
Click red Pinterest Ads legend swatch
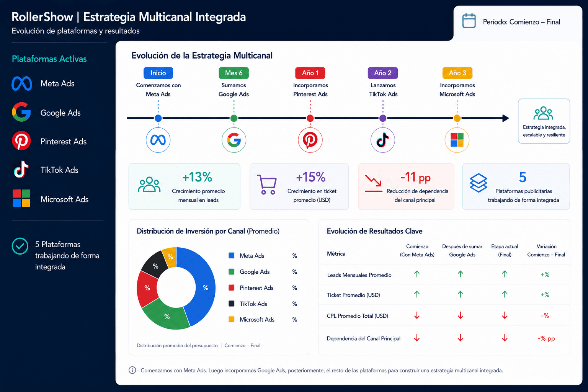click(x=232, y=287)
